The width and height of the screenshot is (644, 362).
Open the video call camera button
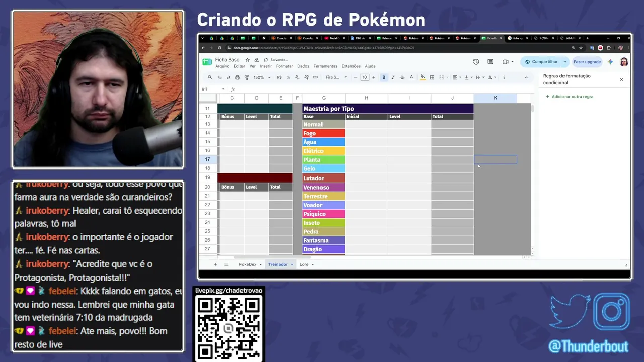506,62
